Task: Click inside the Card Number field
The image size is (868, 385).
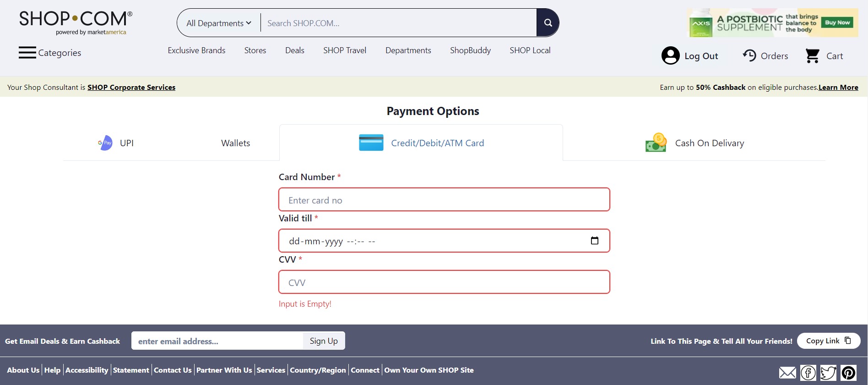Action: click(444, 199)
